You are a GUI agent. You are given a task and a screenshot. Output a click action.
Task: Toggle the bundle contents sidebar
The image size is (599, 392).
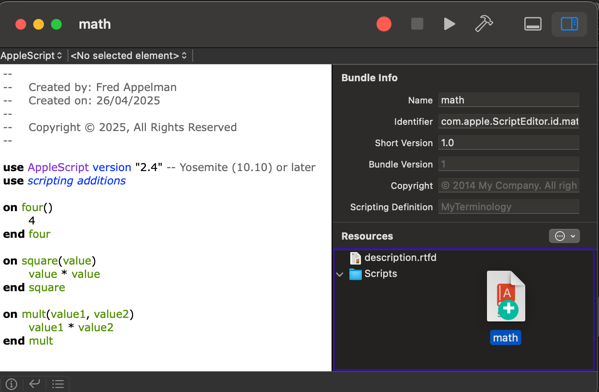click(x=569, y=24)
